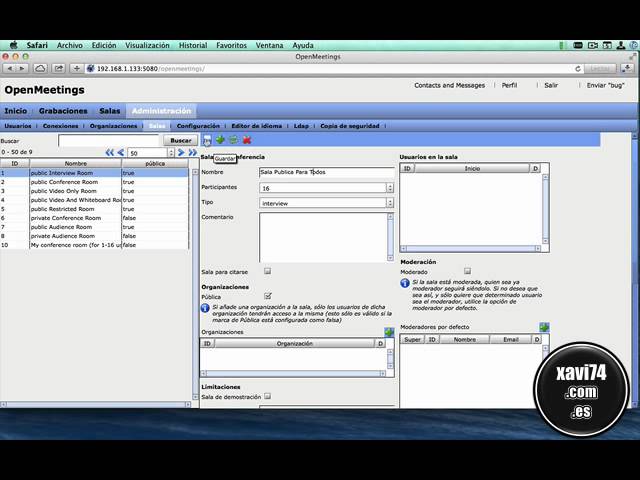The height and width of the screenshot is (480, 640).
Task: Open Organizaciones admin subtab
Action: (113, 126)
